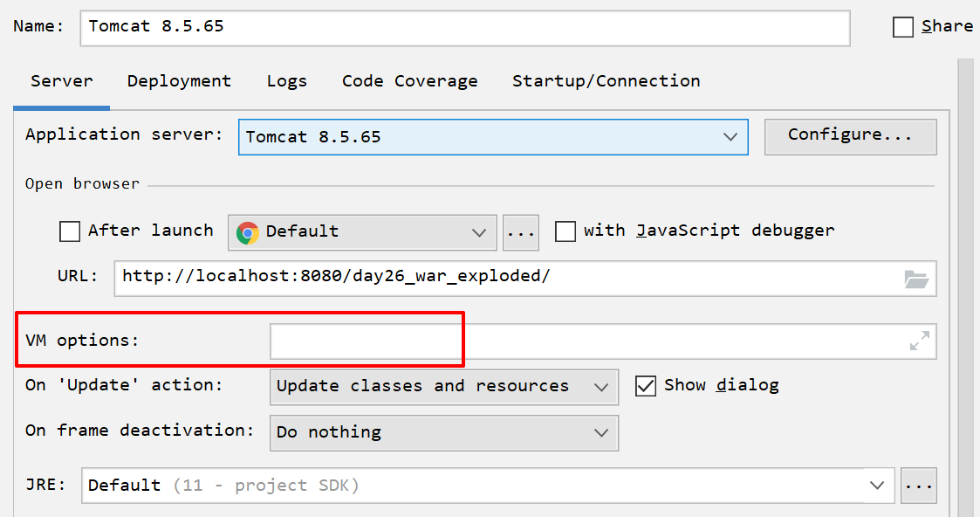Open the On 'Update' action dropdown
The image size is (980, 517).
pos(444,387)
